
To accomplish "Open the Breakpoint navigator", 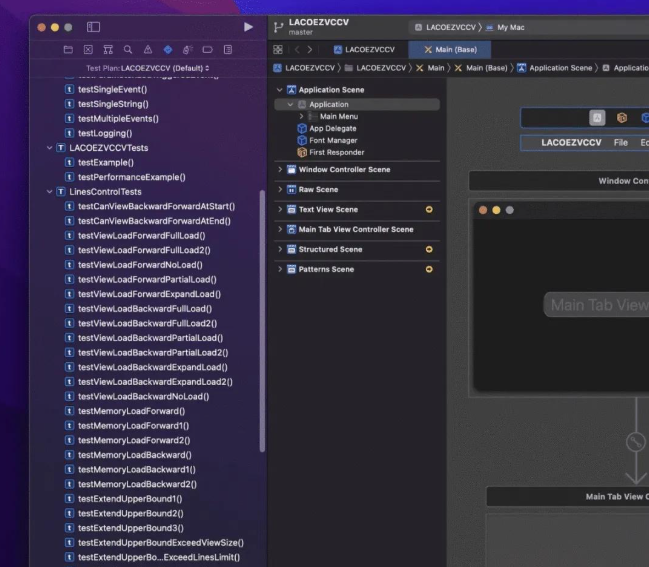I will pos(207,50).
